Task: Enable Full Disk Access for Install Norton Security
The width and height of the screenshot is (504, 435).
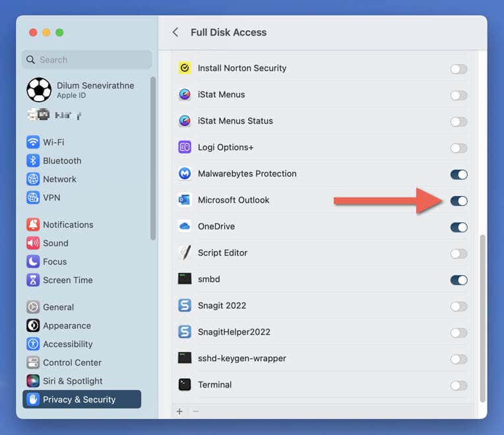Action: (458, 69)
